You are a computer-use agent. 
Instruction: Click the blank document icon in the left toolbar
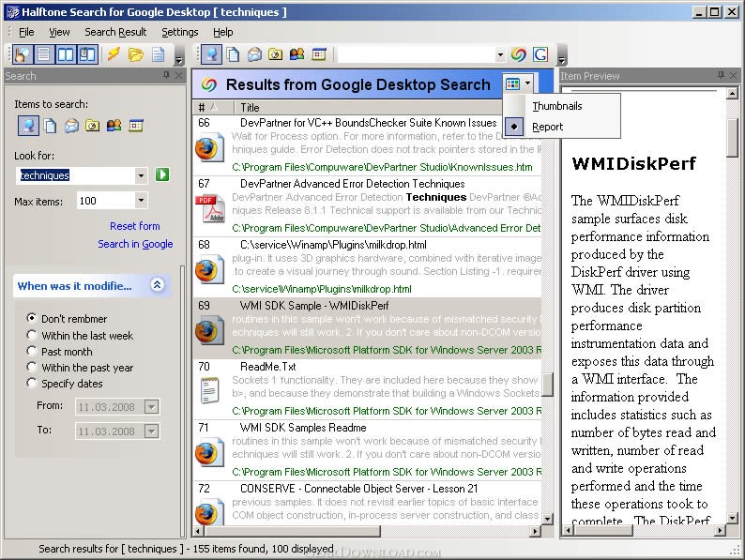point(158,54)
